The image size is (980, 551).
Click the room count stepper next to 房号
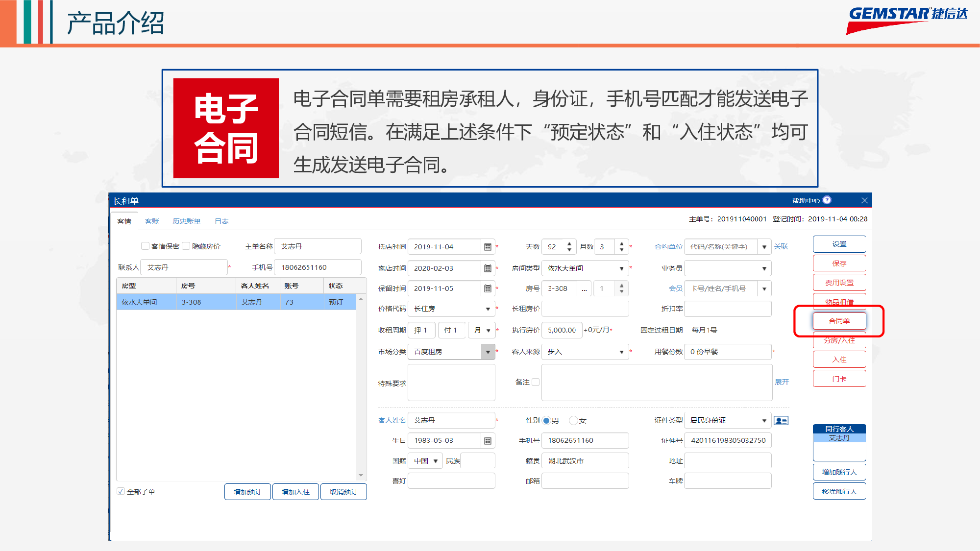click(621, 288)
